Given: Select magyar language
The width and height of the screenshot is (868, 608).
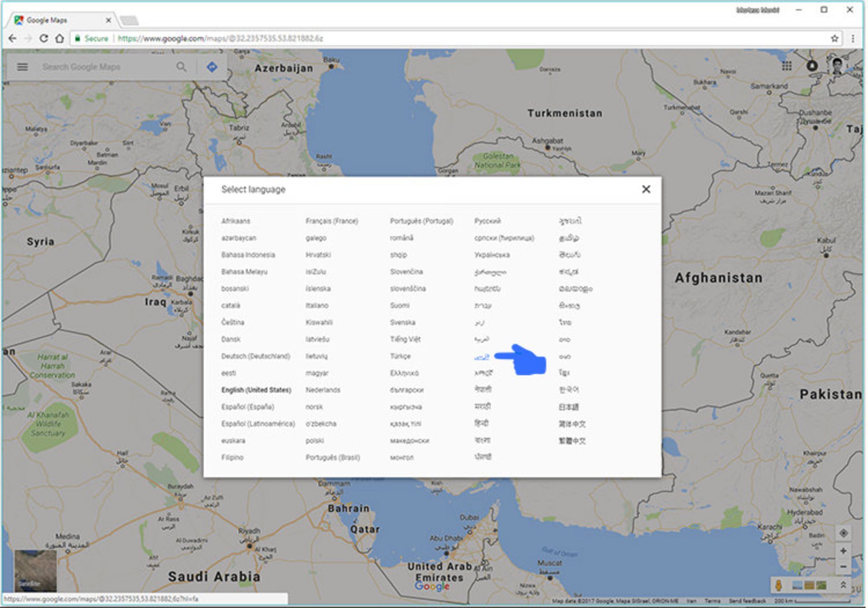Looking at the screenshot, I should click(317, 373).
